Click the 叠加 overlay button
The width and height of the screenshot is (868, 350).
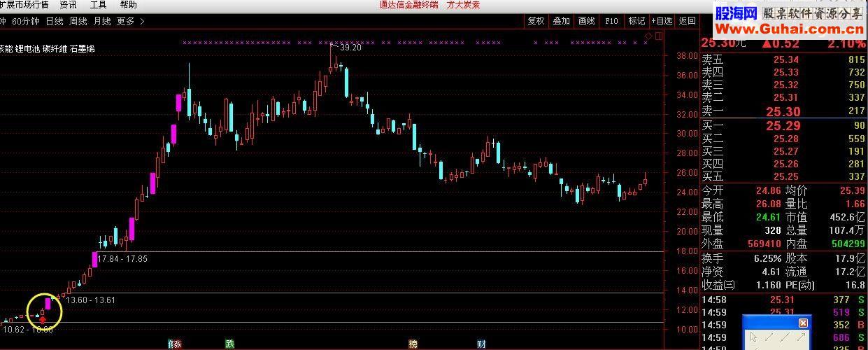point(561,21)
